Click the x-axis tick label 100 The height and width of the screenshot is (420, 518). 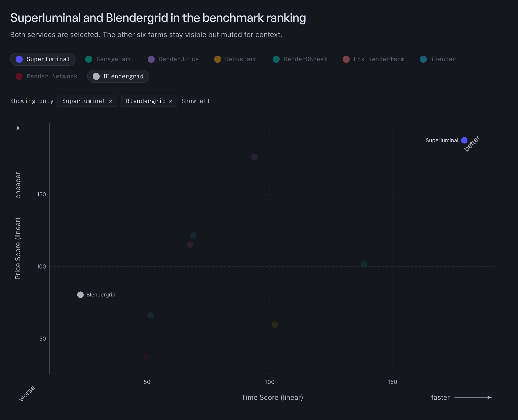[270, 382]
